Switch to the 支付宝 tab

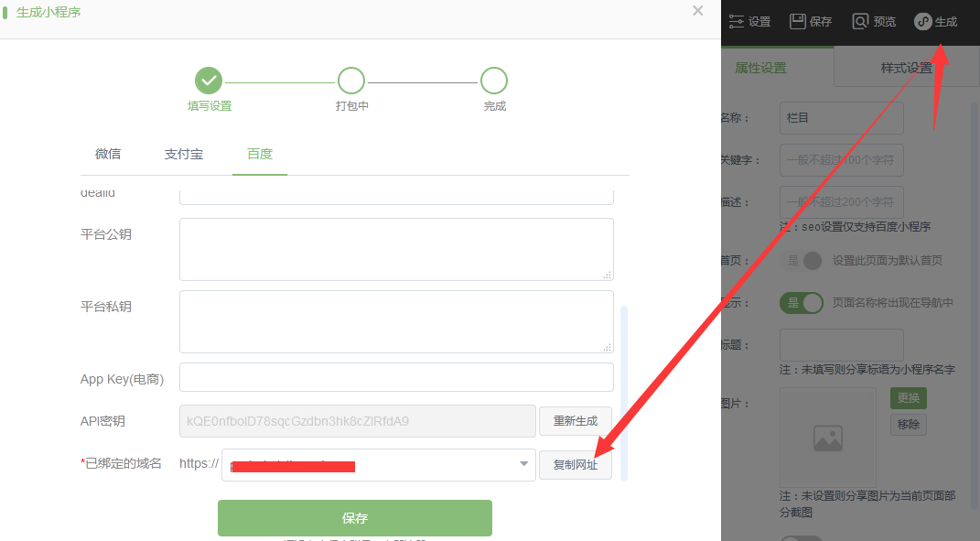[184, 154]
